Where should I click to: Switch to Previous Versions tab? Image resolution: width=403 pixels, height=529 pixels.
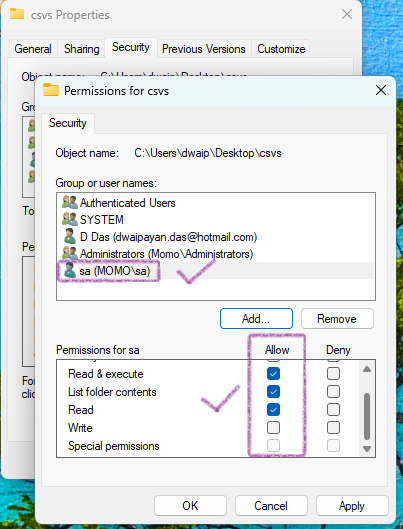pyautogui.click(x=204, y=49)
